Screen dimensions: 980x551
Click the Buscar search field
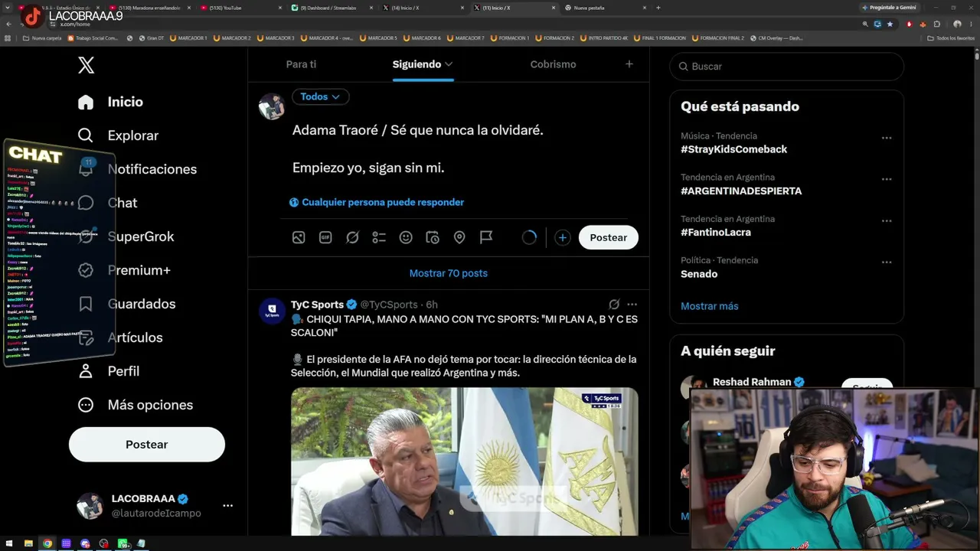(x=787, y=67)
